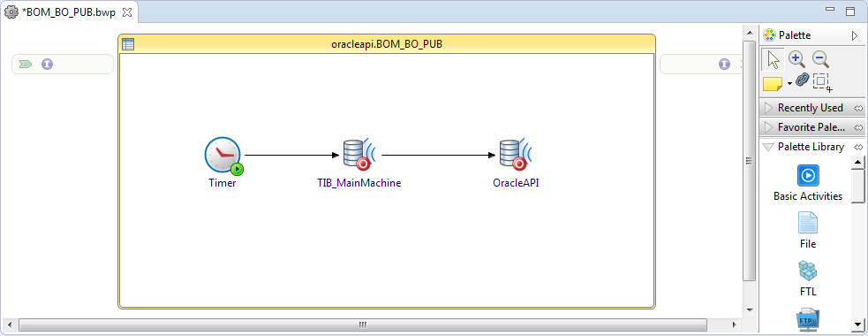Select the oracleapi.BOM_BO_PUB process title
Viewport: 868px width, 336px height.
coord(387,44)
